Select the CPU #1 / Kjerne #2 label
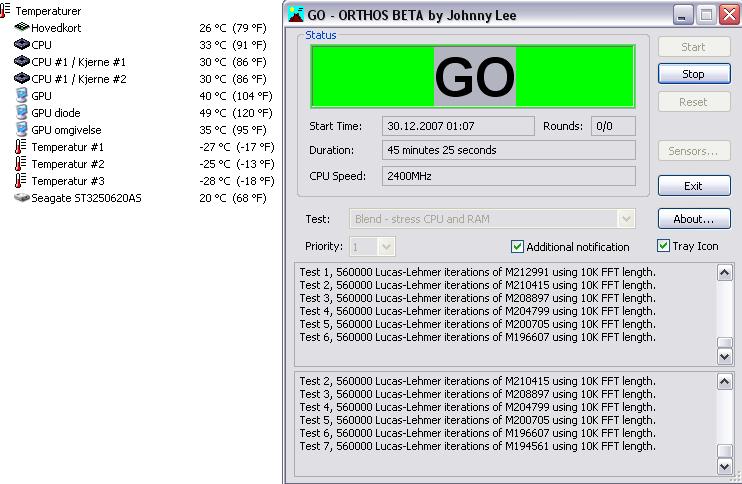This screenshot has width=742, height=484. click(x=79, y=79)
